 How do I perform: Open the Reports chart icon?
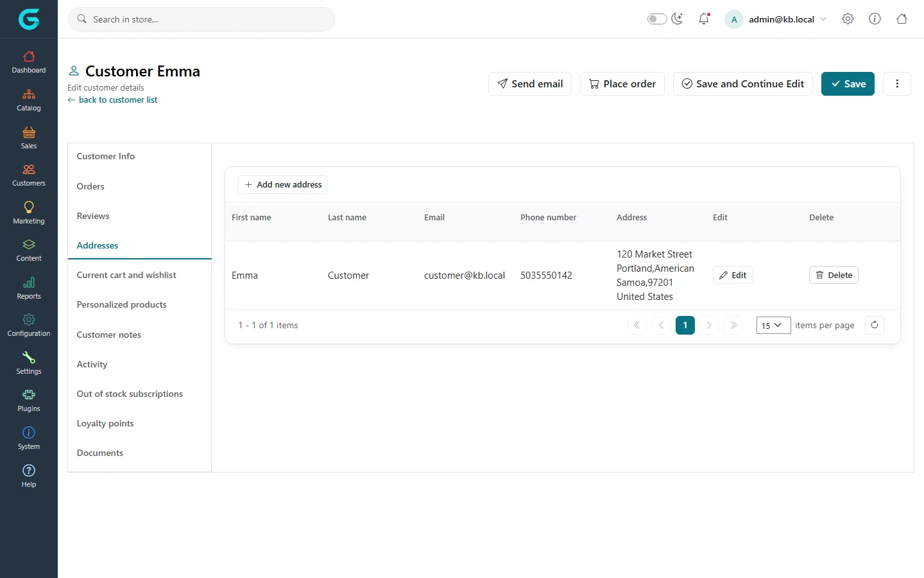pos(29,283)
